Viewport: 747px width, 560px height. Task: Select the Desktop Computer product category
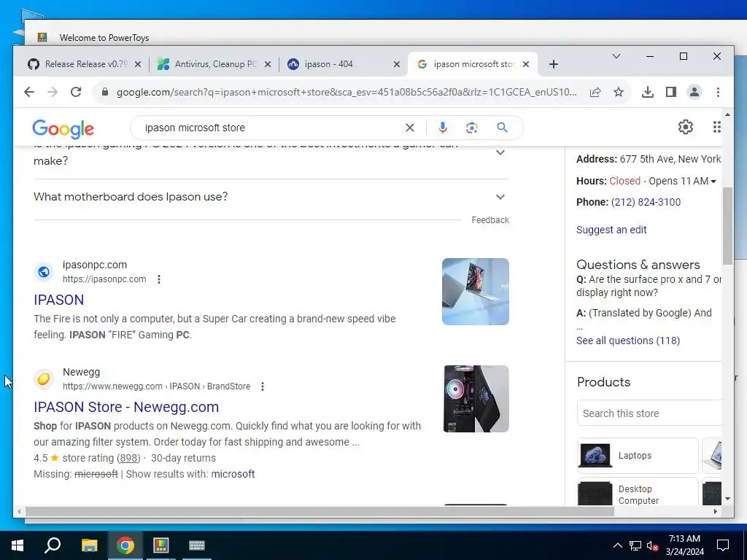click(638, 493)
